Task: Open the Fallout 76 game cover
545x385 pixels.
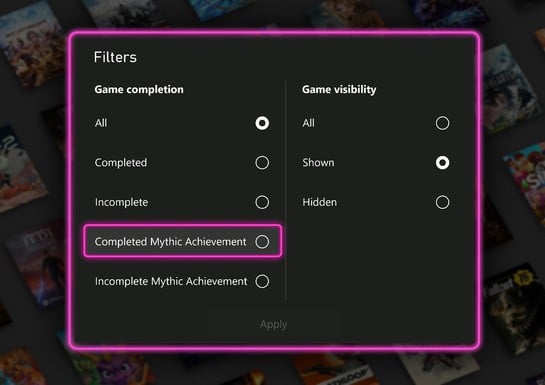Action: pos(515,308)
